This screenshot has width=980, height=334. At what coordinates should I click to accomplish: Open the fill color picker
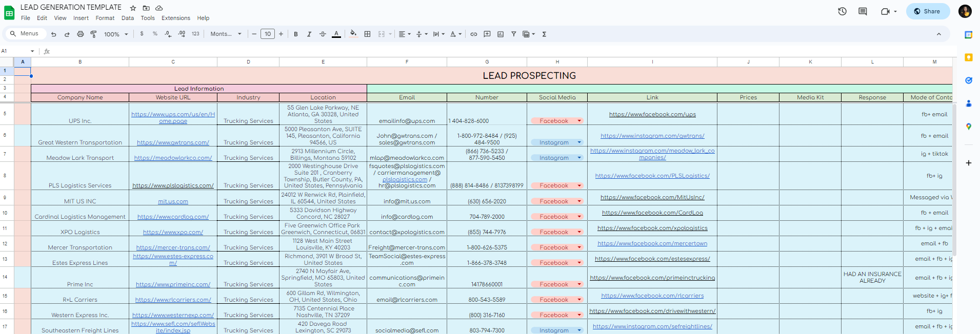tap(353, 34)
